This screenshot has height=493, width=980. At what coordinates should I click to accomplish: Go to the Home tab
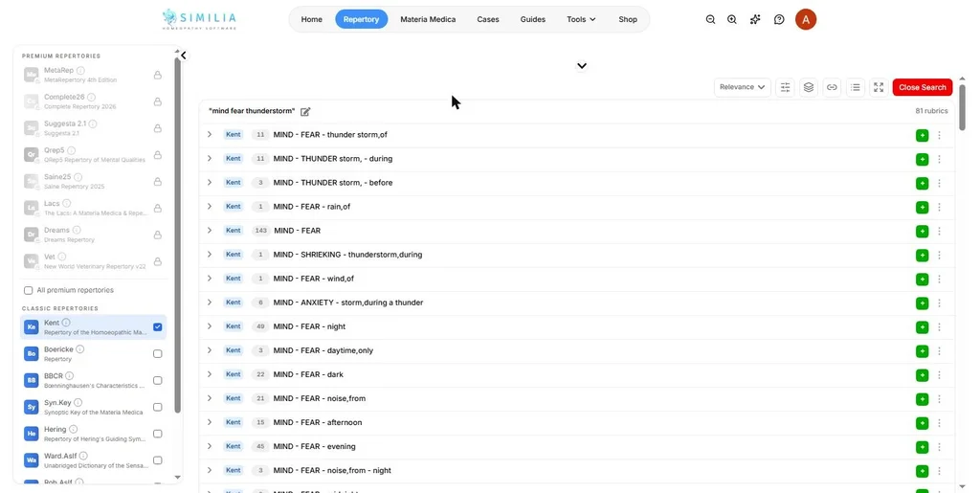pyautogui.click(x=311, y=19)
